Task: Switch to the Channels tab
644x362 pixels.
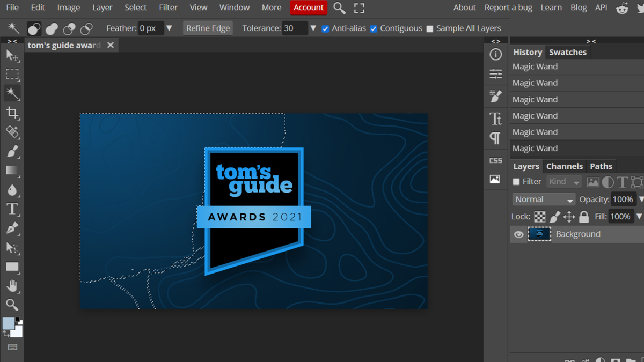Action: [565, 166]
